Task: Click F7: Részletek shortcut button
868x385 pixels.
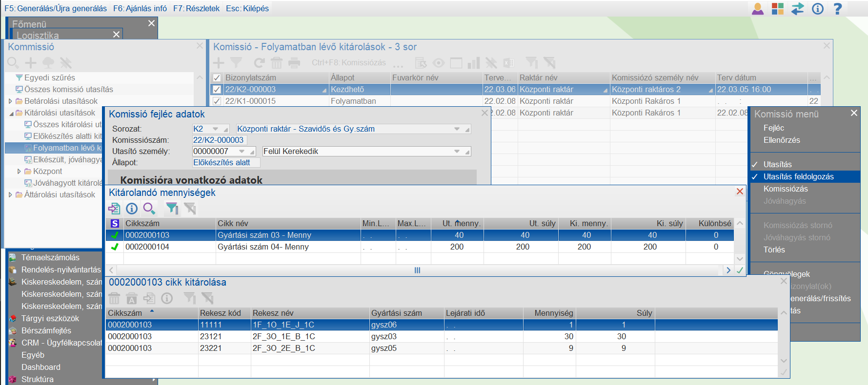Action: 196,8
